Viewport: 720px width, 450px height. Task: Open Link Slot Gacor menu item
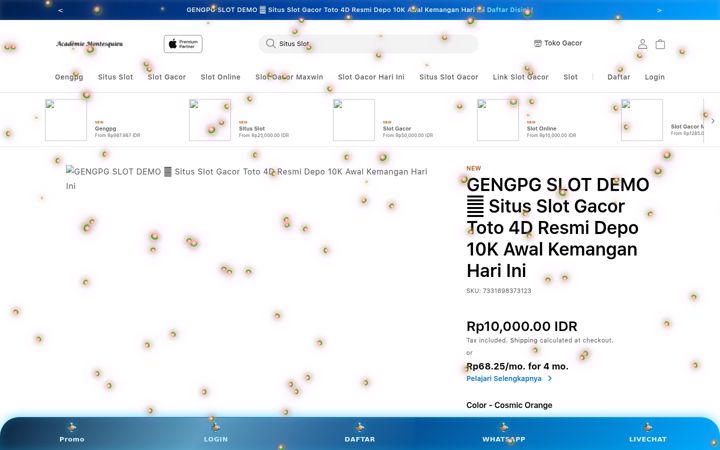tap(521, 77)
